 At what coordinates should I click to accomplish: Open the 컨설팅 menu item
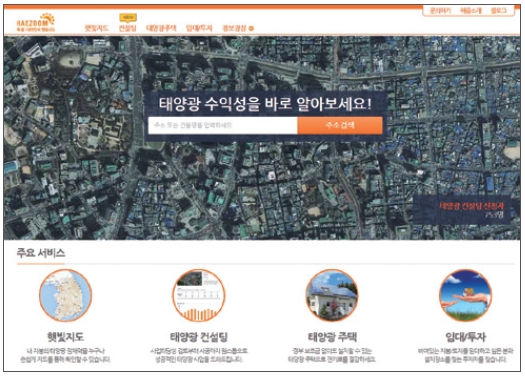(128, 28)
